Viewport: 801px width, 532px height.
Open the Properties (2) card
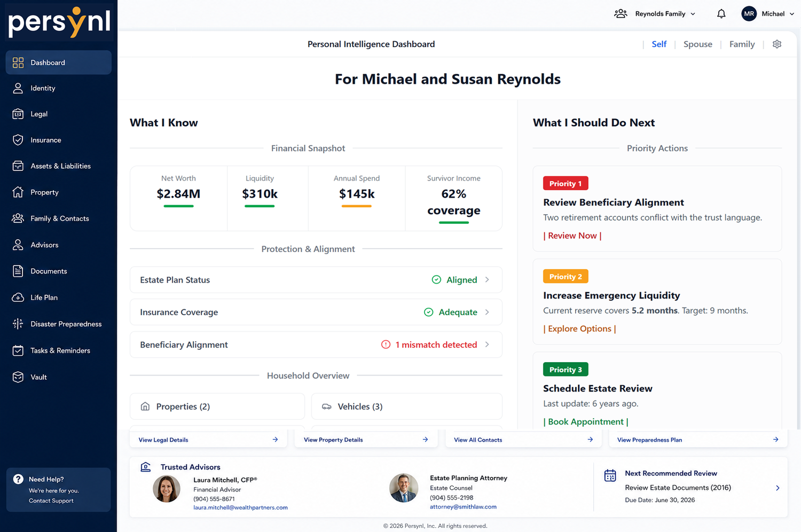pos(217,406)
